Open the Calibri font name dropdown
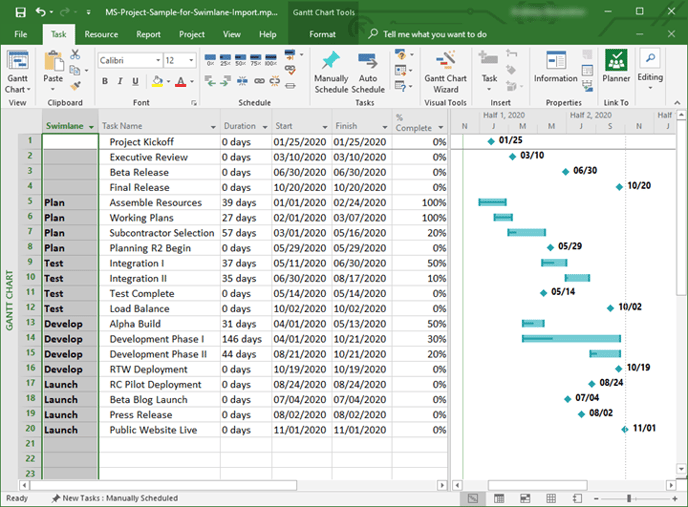Viewport: 688px width, 507px height. coord(158,60)
